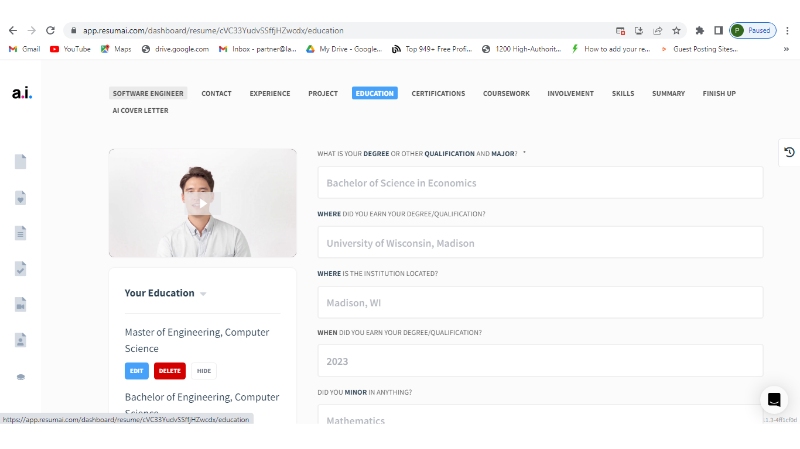Play the tutorial video
The width and height of the screenshot is (800, 449).
202,203
